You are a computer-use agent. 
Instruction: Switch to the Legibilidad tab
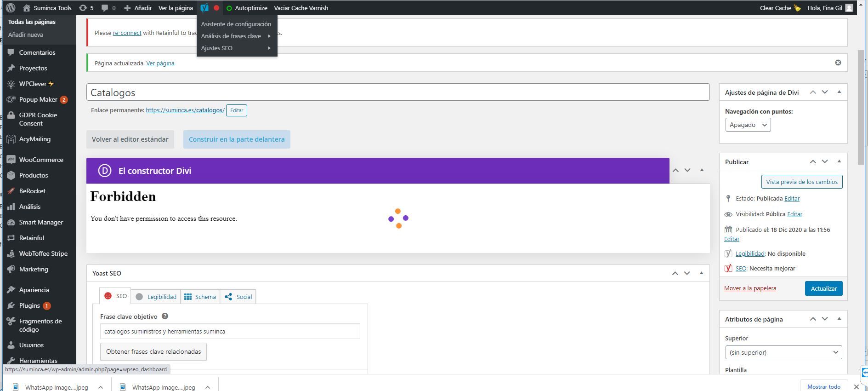[x=156, y=297]
